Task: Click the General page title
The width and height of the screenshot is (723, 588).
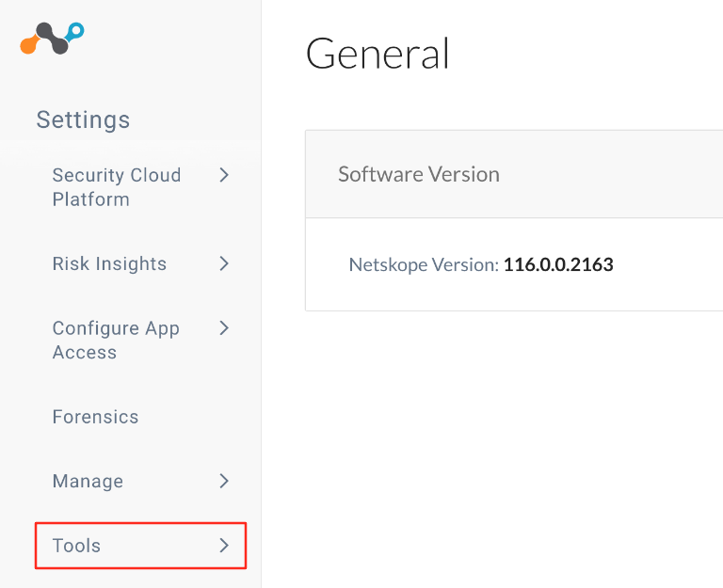Action: click(x=378, y=54)
